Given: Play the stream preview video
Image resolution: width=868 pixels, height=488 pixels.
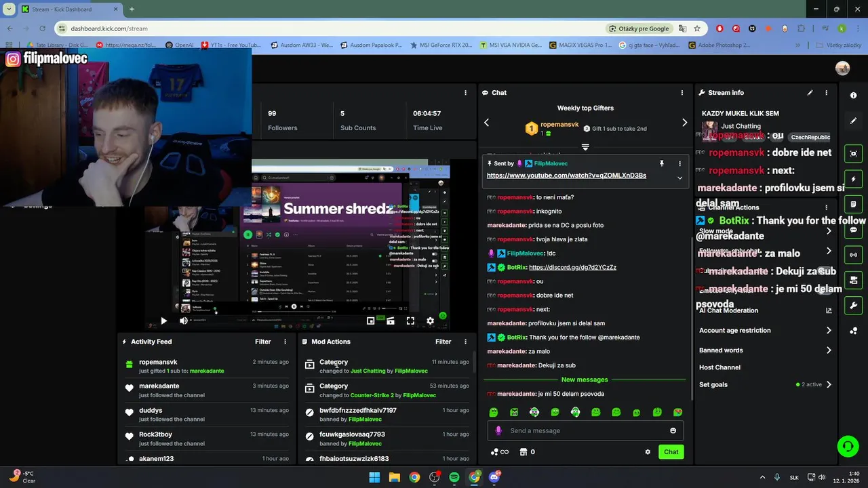Looking at the screenshot, I should (x=163, y=321).
